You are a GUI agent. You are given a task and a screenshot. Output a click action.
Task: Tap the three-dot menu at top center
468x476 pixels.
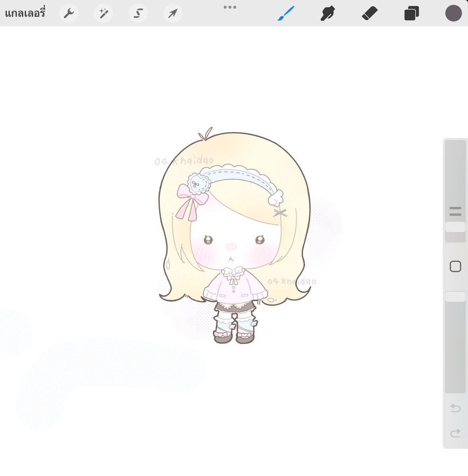pyautogui.click(x=230, y=7)
